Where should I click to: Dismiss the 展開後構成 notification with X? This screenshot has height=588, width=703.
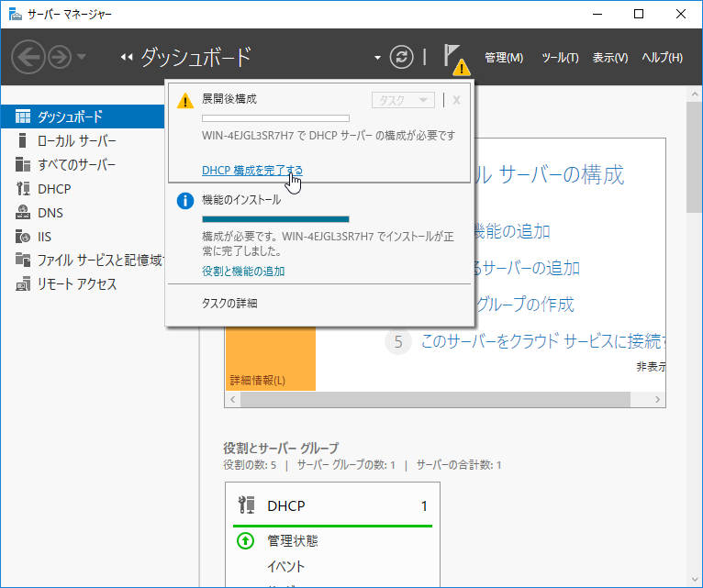(456, 100)
